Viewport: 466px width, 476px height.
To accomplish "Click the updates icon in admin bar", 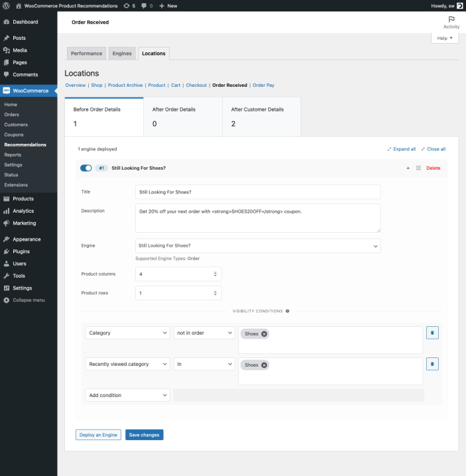I will coord(127,5).
